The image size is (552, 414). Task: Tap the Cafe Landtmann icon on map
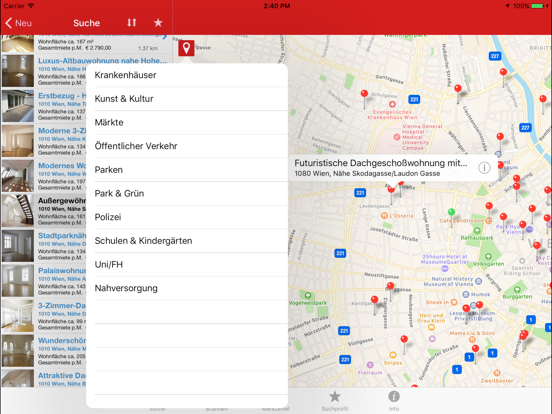pos(489,221)
